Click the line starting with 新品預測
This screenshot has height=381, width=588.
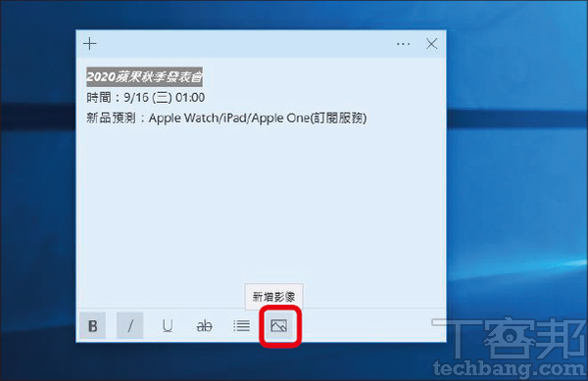coord(226,119)
